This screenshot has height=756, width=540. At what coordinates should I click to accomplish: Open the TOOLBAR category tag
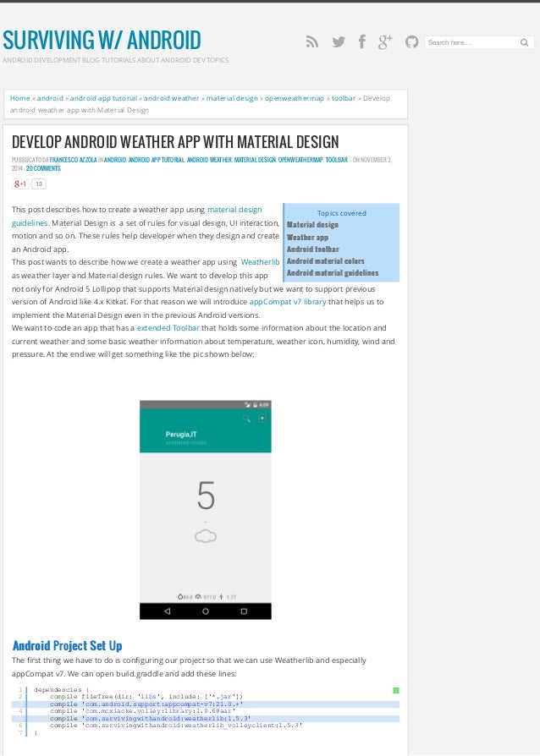click(x=336, y=160)
